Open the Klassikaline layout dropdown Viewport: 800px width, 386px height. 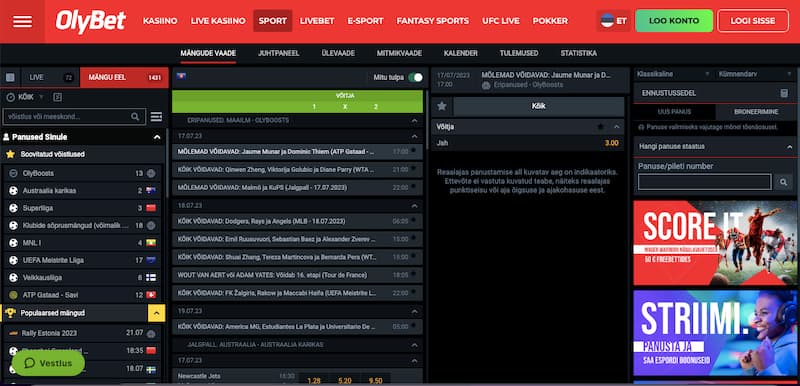[672, 74]
